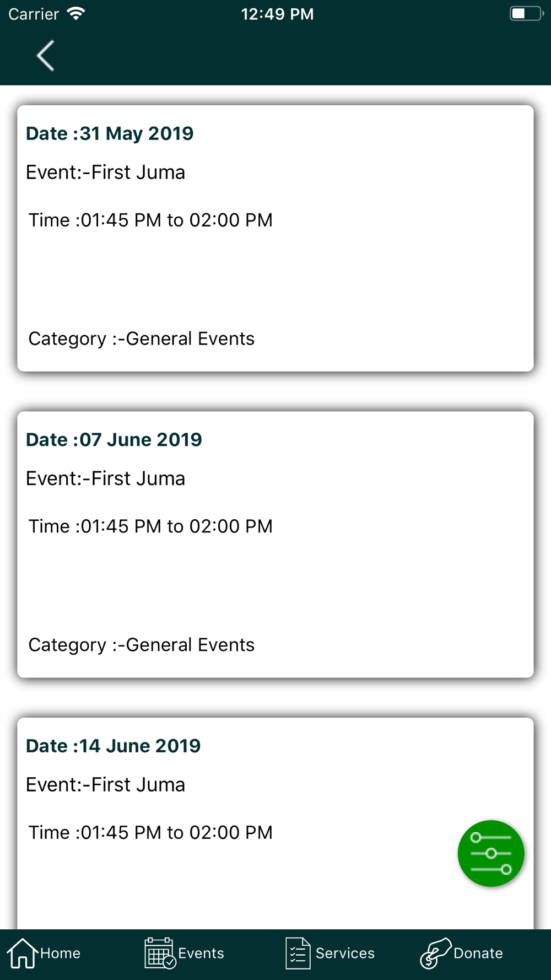The height and width of the screenshot is (980, 551).
Task: Tap the battery indicator icon
Action: point(526,14)
